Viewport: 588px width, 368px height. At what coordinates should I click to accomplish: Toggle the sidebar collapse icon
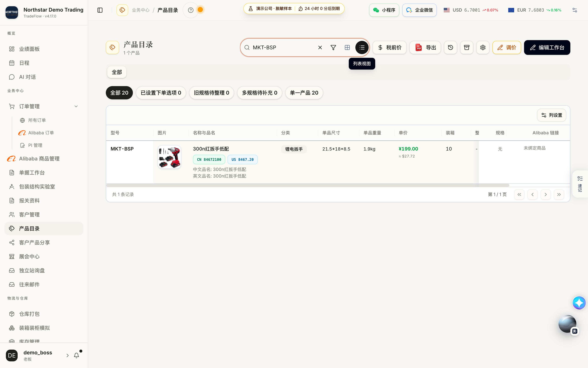(x=100, y=10)
